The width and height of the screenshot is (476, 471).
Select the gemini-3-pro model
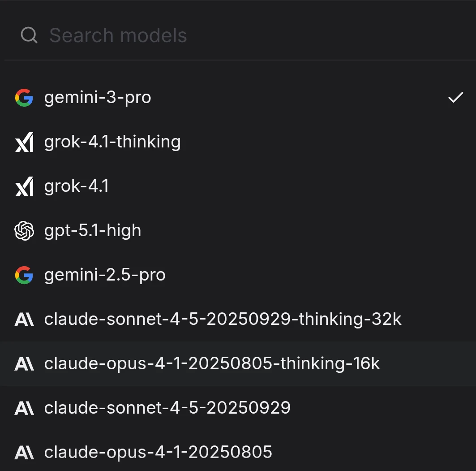(x=98, y=98)
